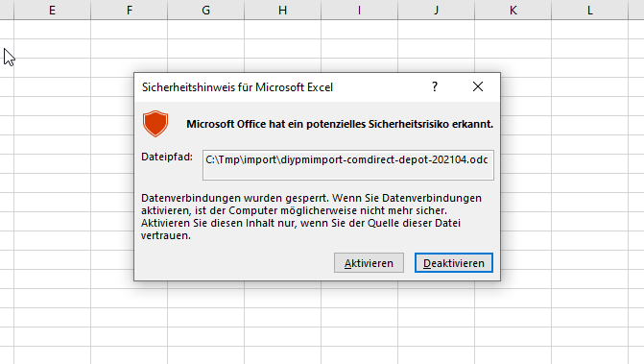The image size is (644, 364).
Task: Select the first visible cell under column F
Action: pyautogui.click(x=129, y=29)
